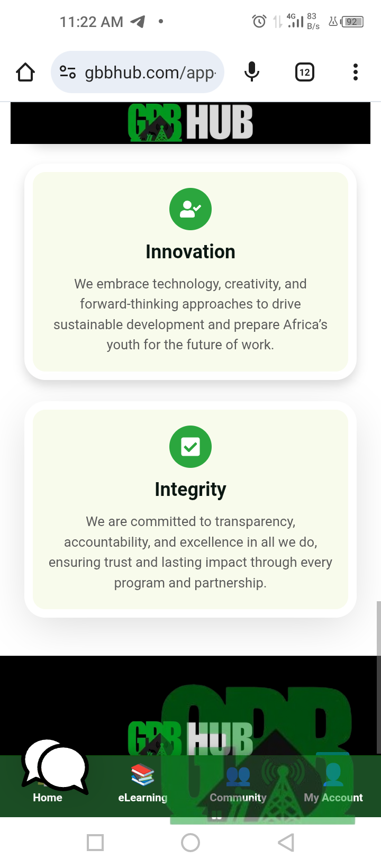Switch to the Community tab
The image size is (381, 868).
(x=238, y=797)
